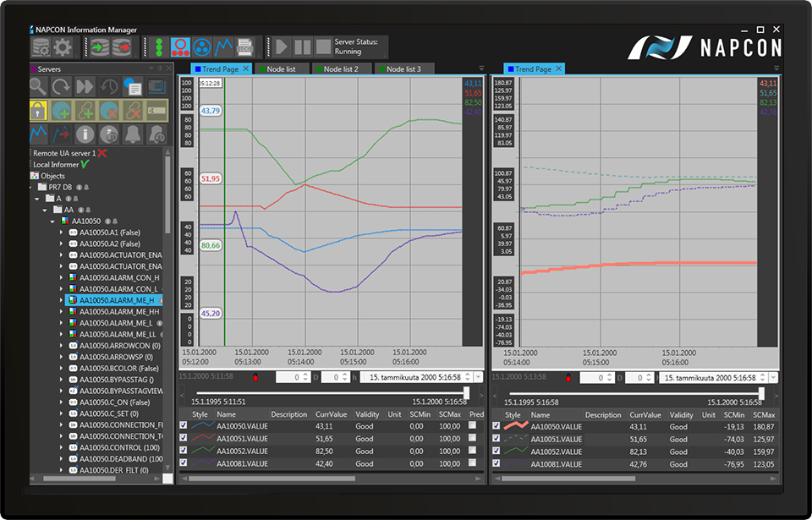The width and height of the screenshot is (812, 520).
Task: Collapse the AA10050 tree node
Action: [51, 221]
